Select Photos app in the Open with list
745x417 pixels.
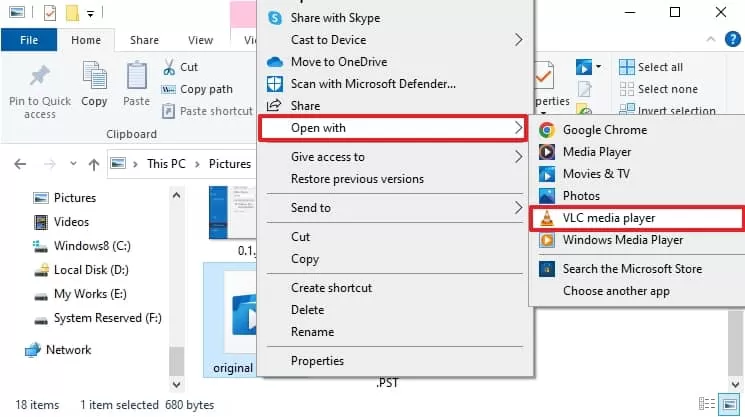tap(581, 196)
